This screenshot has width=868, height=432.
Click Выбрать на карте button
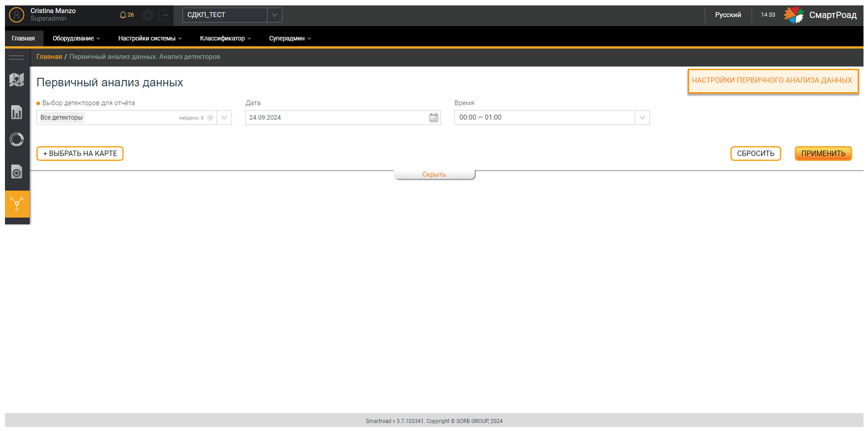coord(80,154)
